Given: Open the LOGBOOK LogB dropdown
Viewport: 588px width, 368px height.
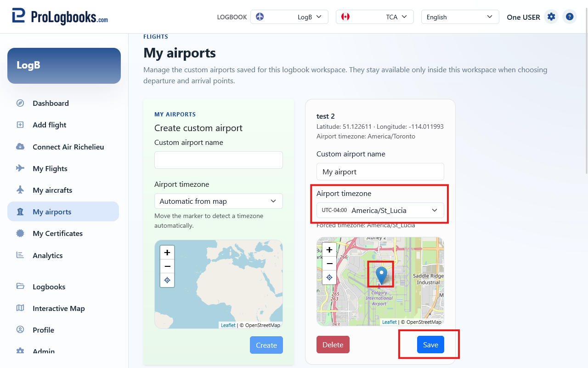Looking at the screenshot, I should click(x=289, y=17).
